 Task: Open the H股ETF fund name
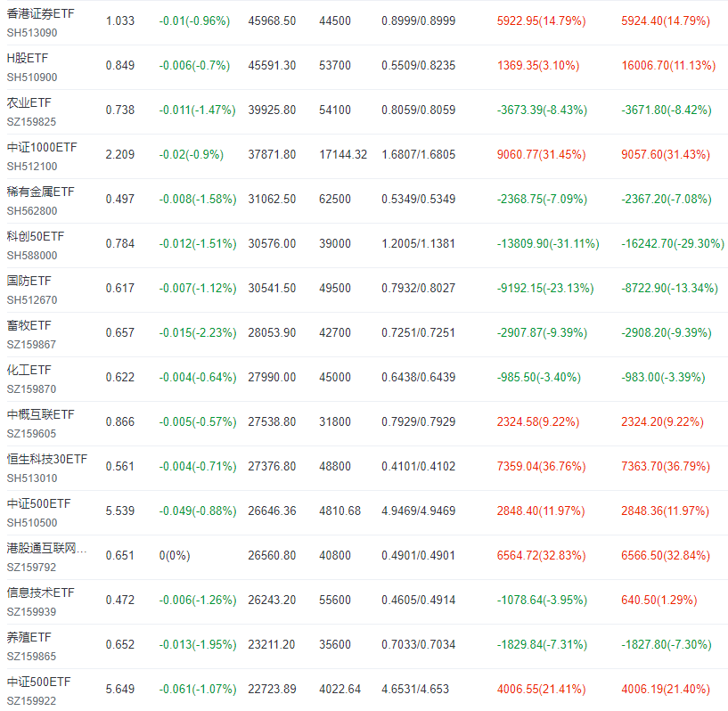coord(28,59)
